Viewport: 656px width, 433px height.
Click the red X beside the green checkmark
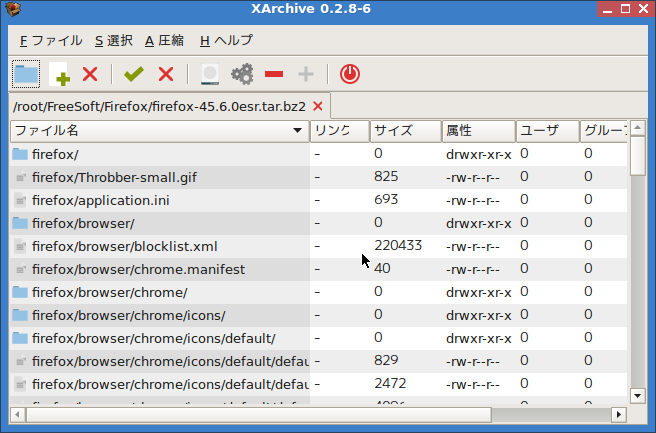pyautogui.click(x=166, y=74)
